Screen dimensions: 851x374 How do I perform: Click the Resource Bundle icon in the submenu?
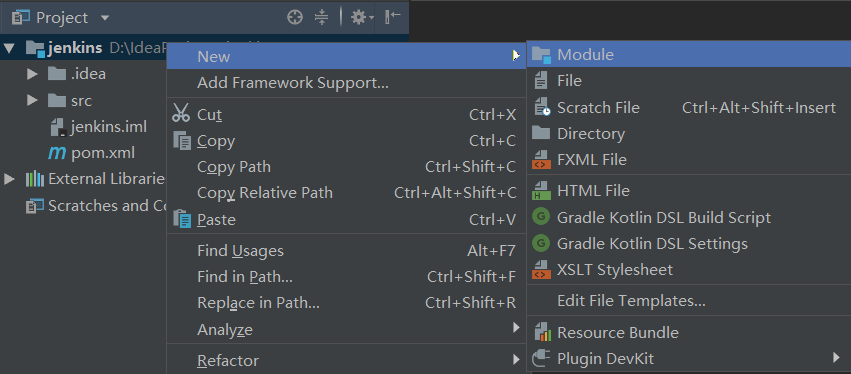541,332
